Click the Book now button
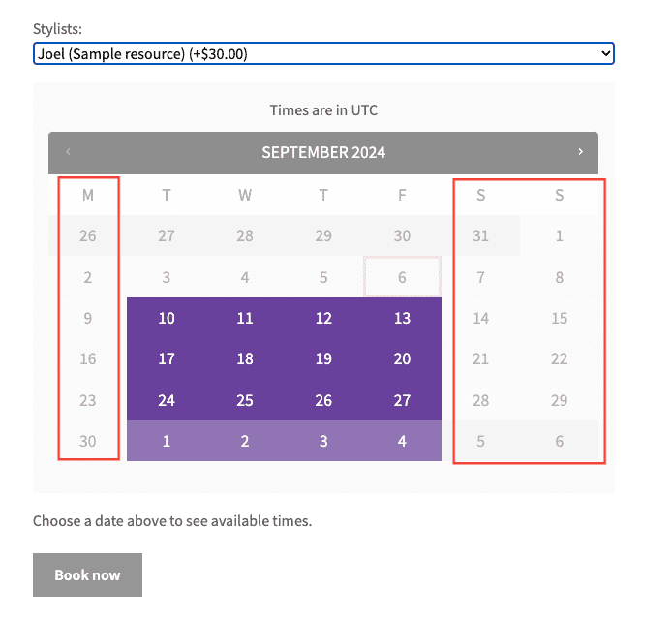The width and height of the screenshot is (672, 621). [87, 574]
